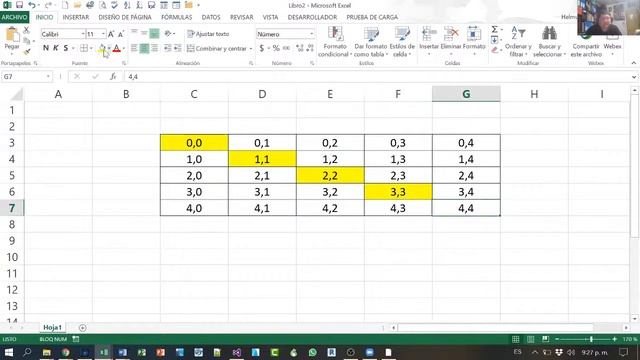Open the Formato cells button
Screen dimensions: 640x360
tap(474, 40)
